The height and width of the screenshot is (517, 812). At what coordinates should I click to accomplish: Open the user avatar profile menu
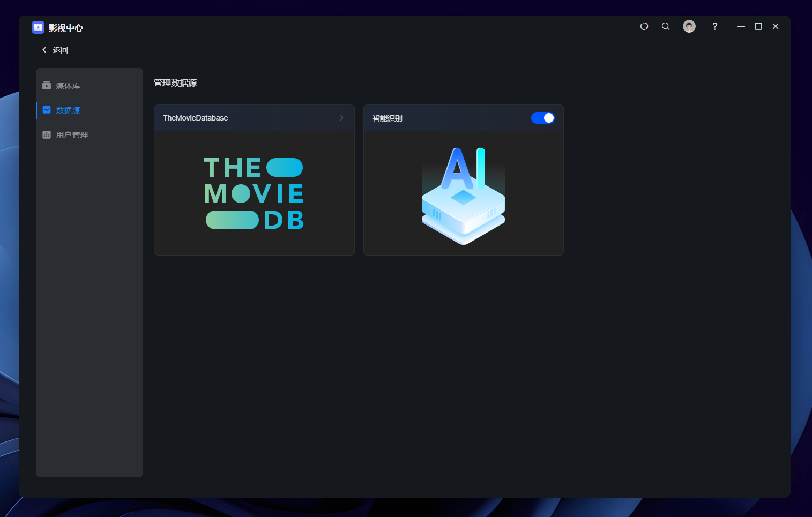(689, 26)
